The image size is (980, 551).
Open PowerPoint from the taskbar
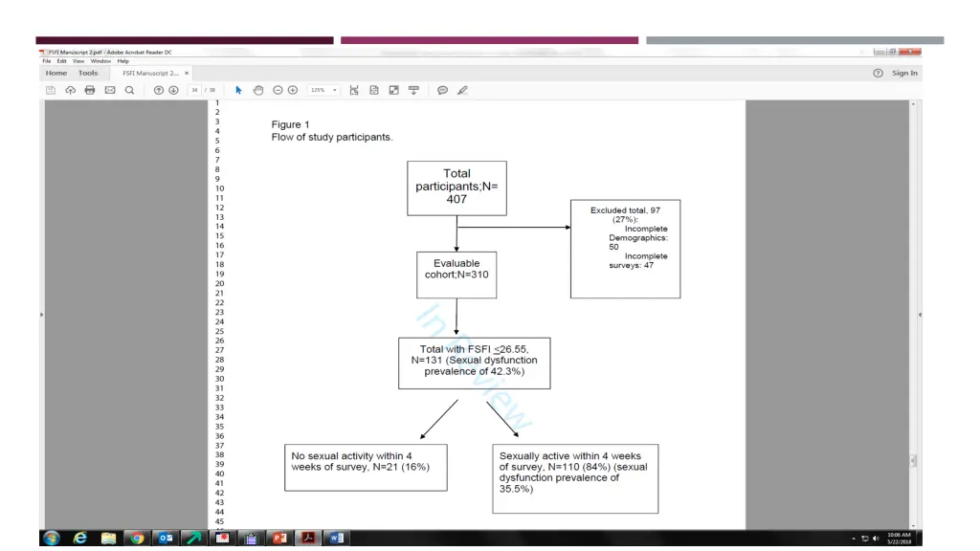coord(279,538)
